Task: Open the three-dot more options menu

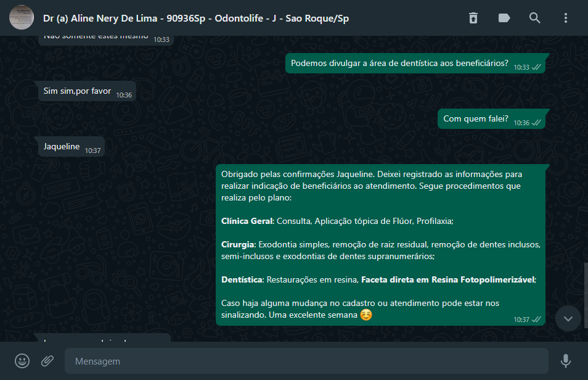Action: tap(565, 18)
